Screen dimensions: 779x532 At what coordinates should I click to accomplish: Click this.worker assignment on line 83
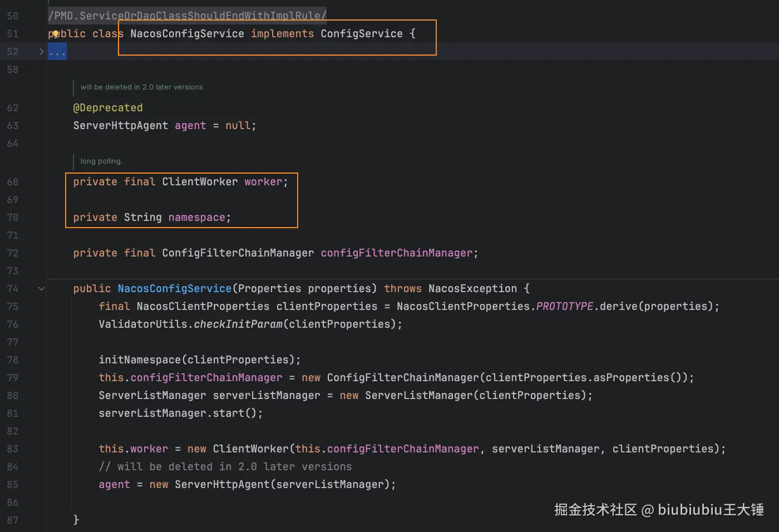[x=134, y=449]
